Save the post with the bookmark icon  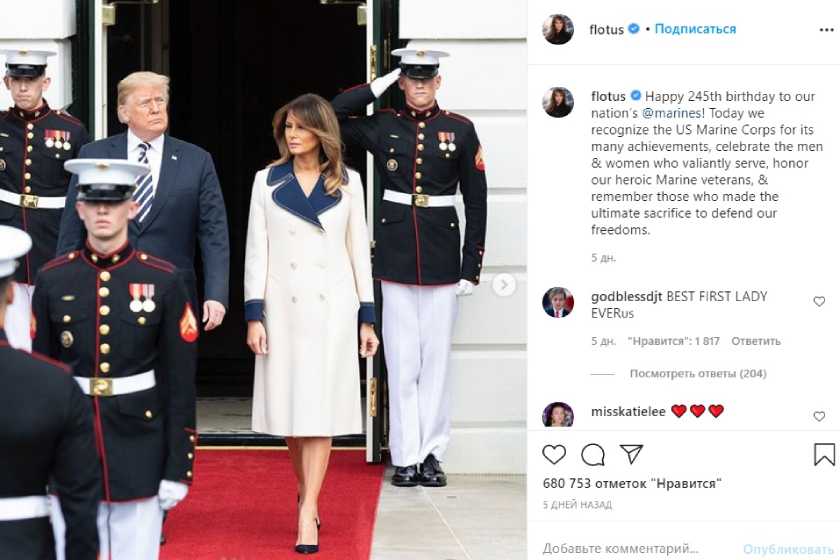(x=824, y=454)
